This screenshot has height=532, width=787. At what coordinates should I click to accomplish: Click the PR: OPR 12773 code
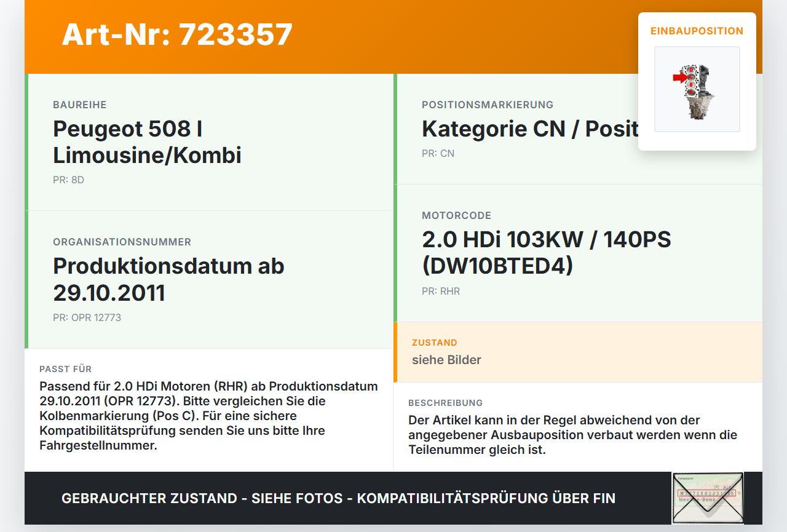click(x=87, y=318)
